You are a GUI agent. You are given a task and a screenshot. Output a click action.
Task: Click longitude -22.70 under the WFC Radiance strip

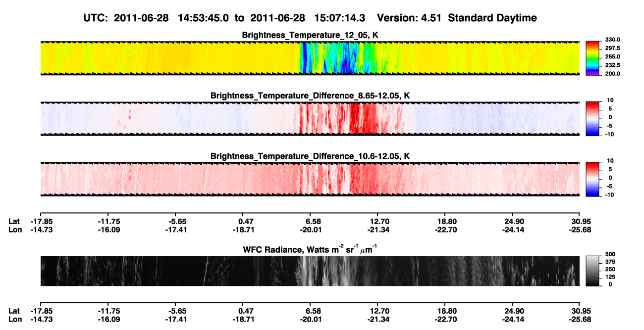(446, 319)
